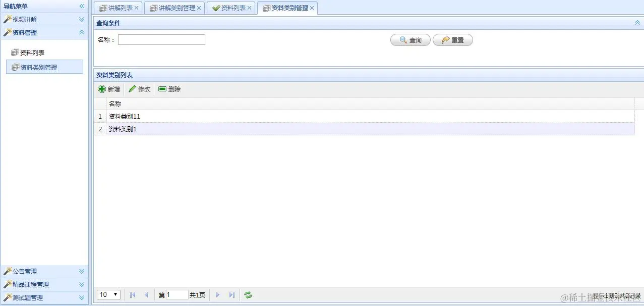The height and width of the screenshot is (306, 644).
Task: Go to the next page
Action: [x=218, y=295]
